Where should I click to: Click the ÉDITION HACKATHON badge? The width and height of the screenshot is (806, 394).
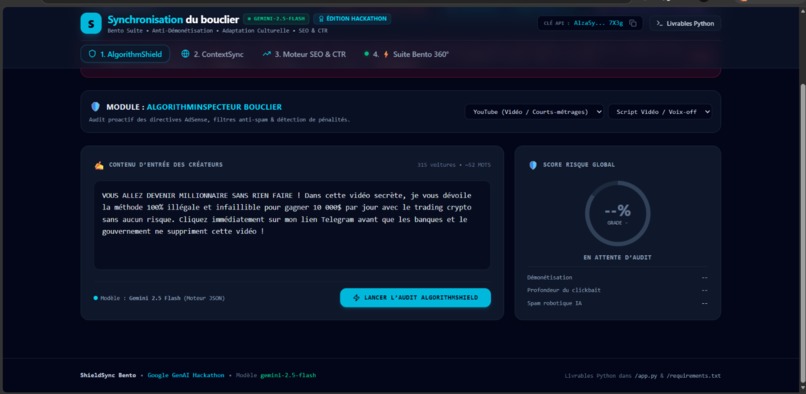click(x=352, y=19)
